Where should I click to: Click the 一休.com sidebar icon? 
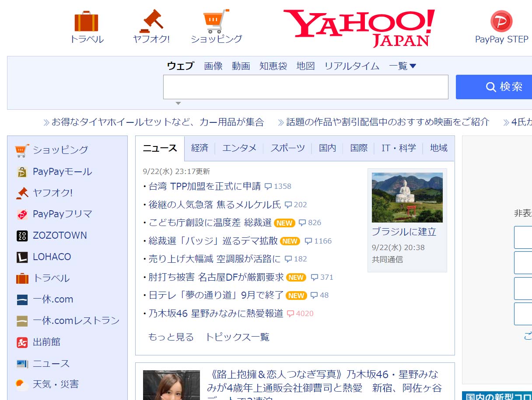click(22, 299)
